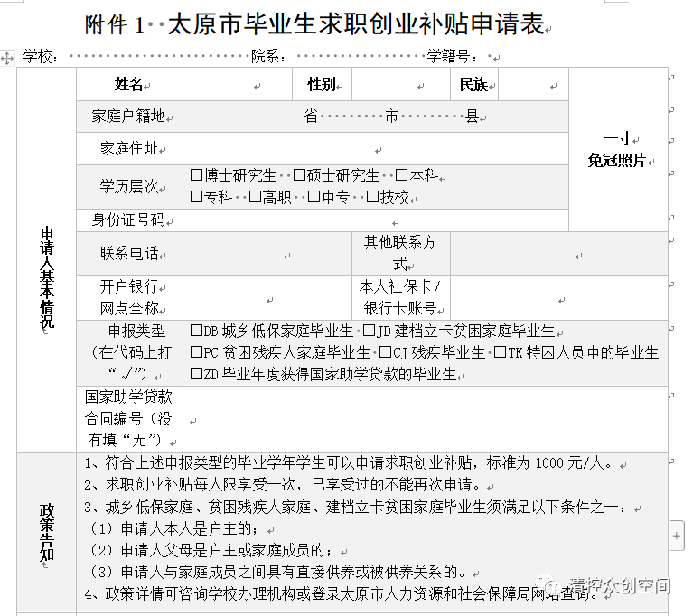This screenshot has height=616, width=693.
Task: Click sub-item (3) about 供养或被供养关系
Action: tap(278, 573)
